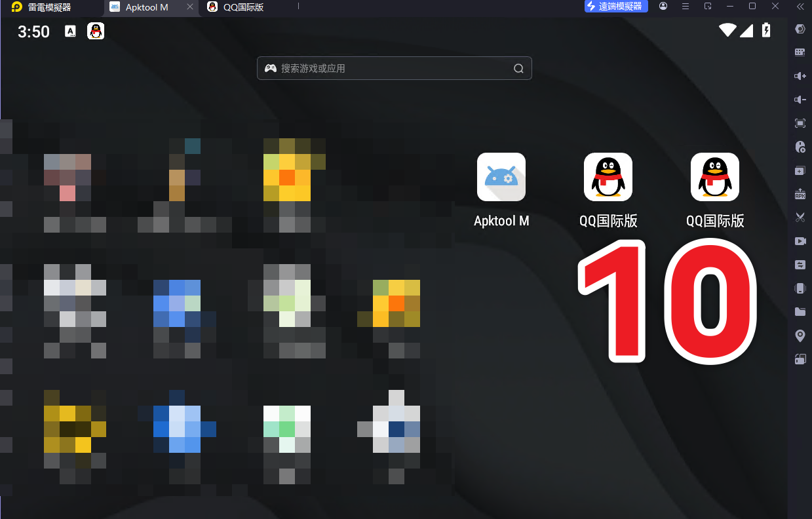Install an APK via the sidebar APK icon

coord(800,194)
